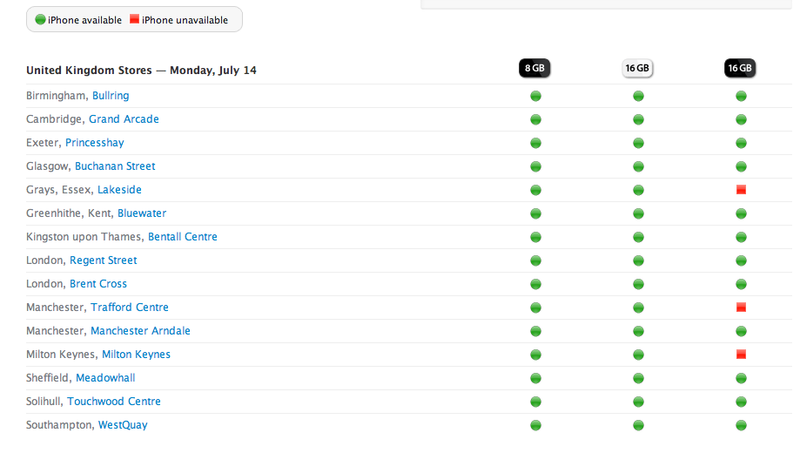Click Trafford Centre black 16 GB red square
This screenshot has height=453, width=800.
coord(741,307)
